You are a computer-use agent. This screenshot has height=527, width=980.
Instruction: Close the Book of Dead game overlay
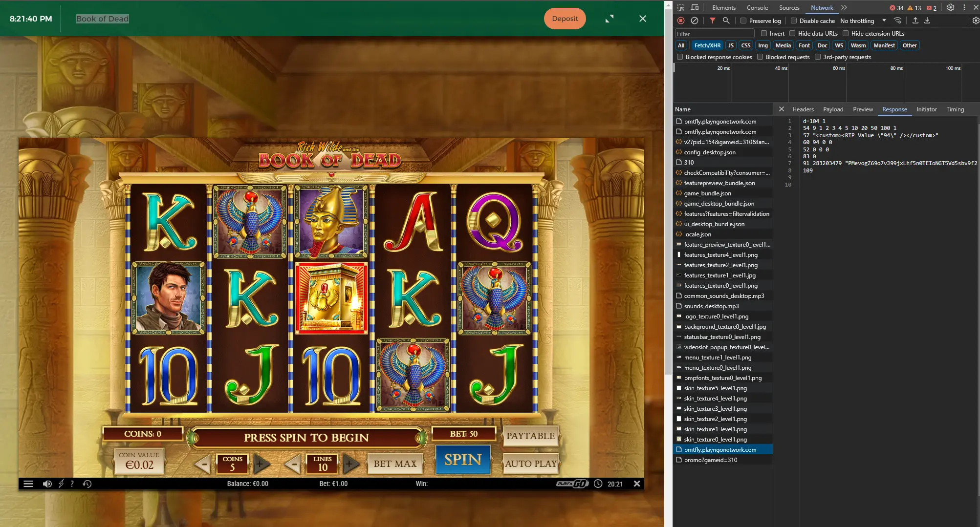coord(643,19)
